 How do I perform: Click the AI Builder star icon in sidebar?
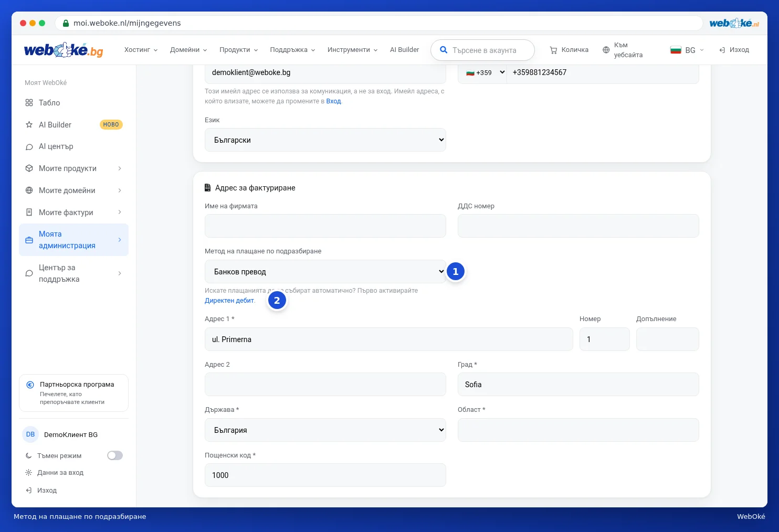tap(29, 125)
